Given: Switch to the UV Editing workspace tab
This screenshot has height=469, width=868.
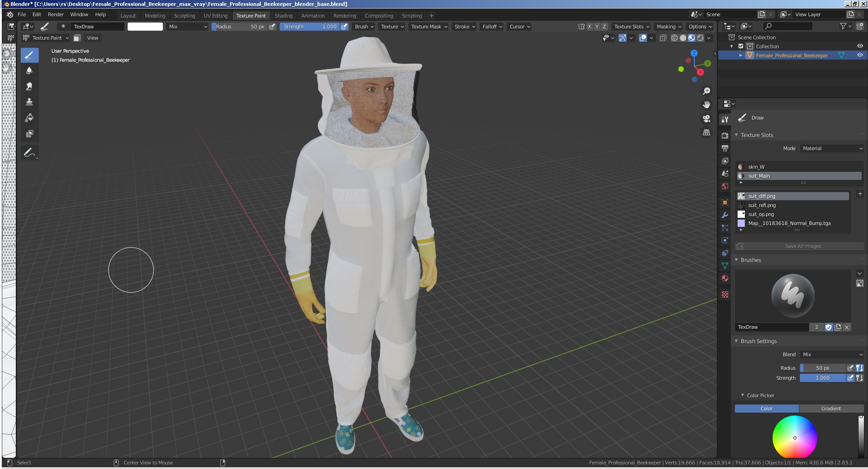Looking at the screenshot, I should [216, 15].
